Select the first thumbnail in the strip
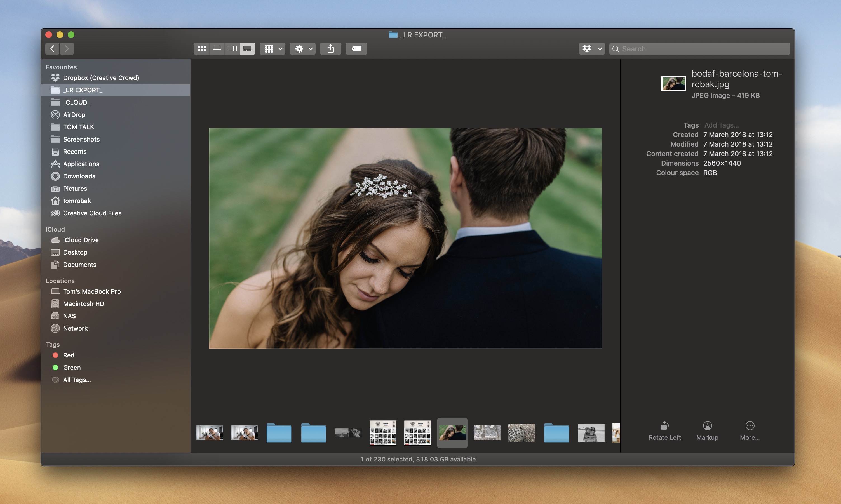Viewport: 841px width, 504px height. click(x=209, y=433)
